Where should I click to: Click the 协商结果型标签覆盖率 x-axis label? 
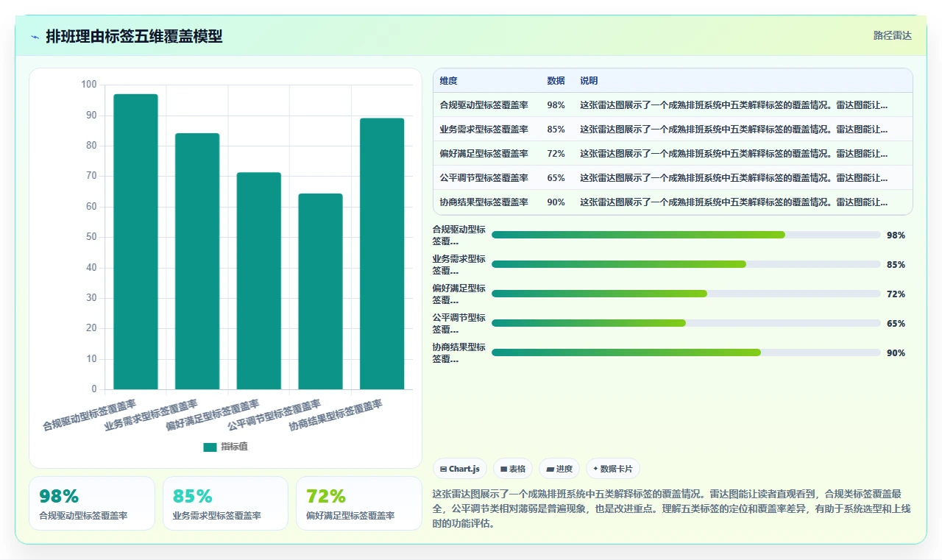point(336,415)
